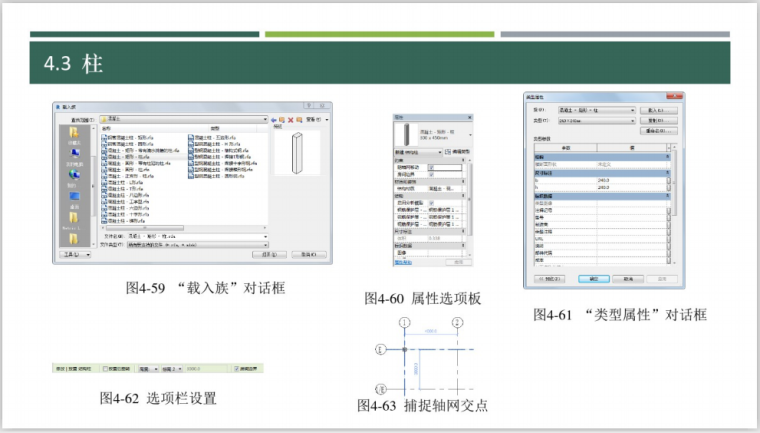The height and width of the screenshot is (433, 760).
Task: Click the OK button in Type Properties dialog
Action: (x=592, y=279)
